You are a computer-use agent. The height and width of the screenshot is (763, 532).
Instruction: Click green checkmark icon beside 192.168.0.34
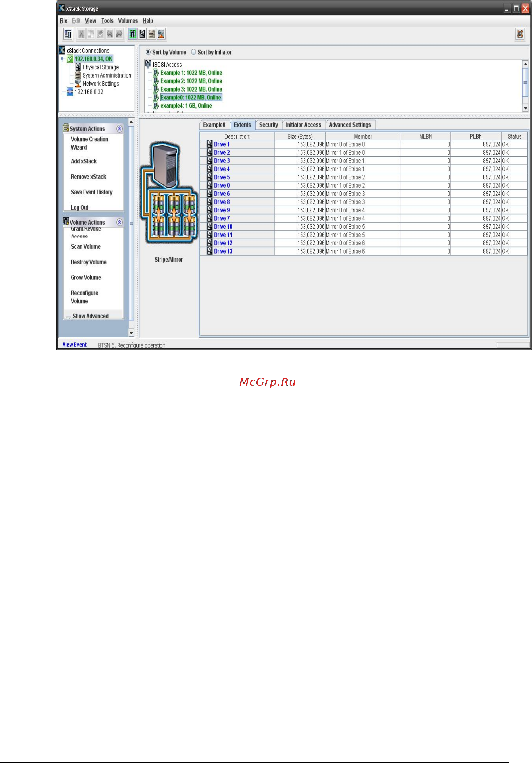pos(70,59)
